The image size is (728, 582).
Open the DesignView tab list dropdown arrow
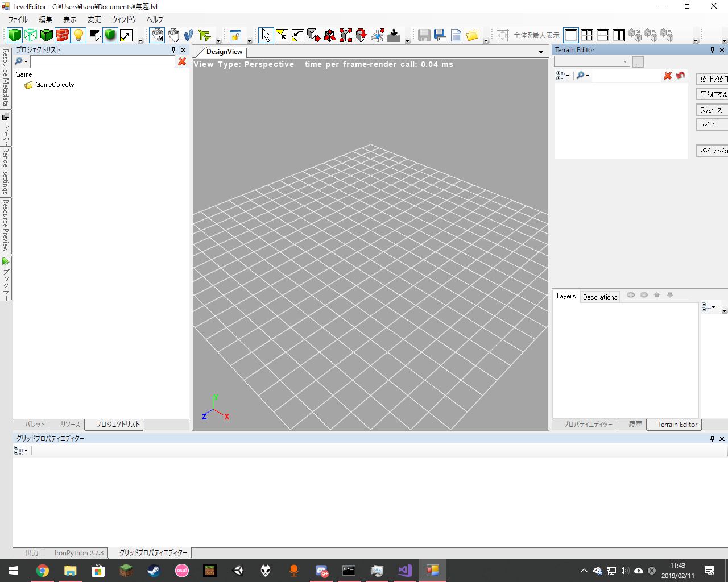coord(540,52)
